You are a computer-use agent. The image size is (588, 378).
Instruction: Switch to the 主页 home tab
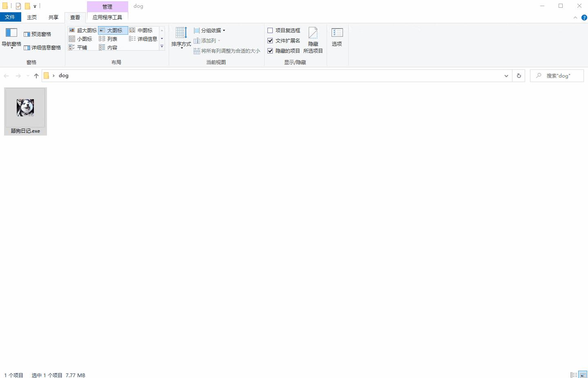tap(32, 17)
